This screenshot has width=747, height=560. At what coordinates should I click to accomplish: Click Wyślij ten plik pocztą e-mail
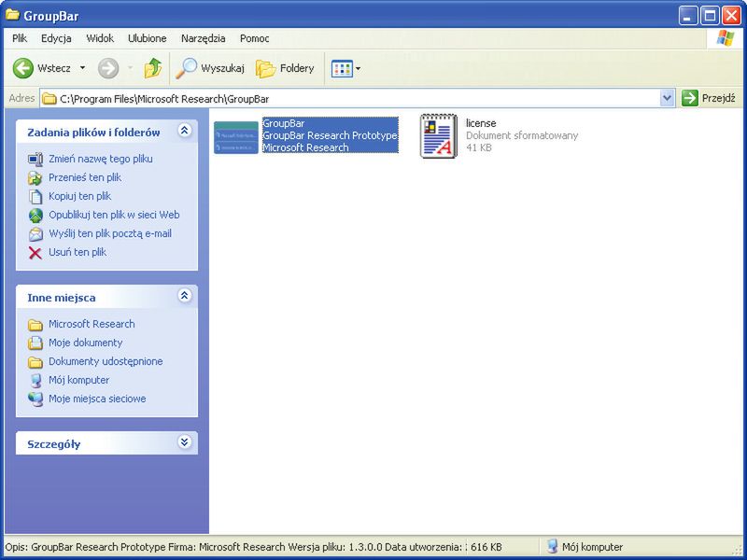110,233
